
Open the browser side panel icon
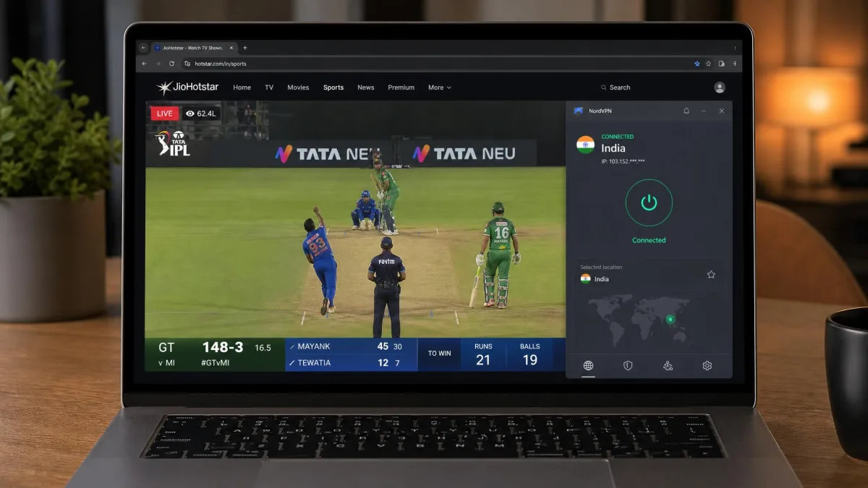tap(723, 64)
